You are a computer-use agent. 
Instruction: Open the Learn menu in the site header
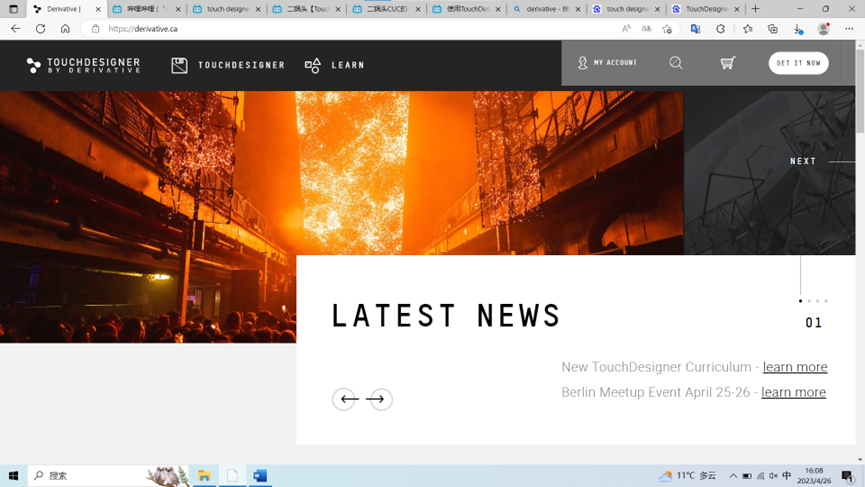pyautogui.click(x=334, y=65)
